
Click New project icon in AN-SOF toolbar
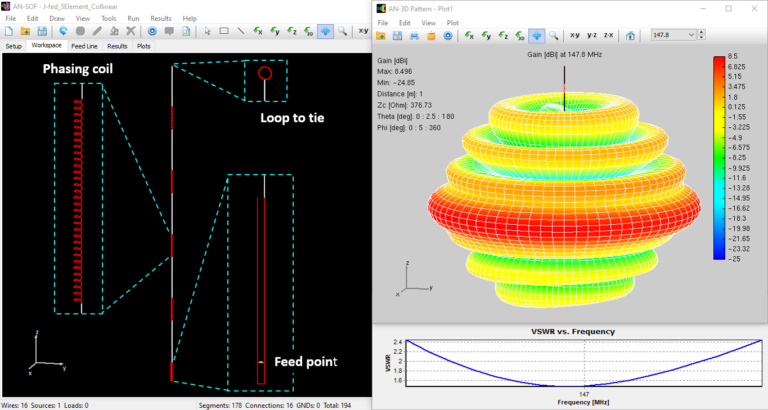click(x=9, y=31)
